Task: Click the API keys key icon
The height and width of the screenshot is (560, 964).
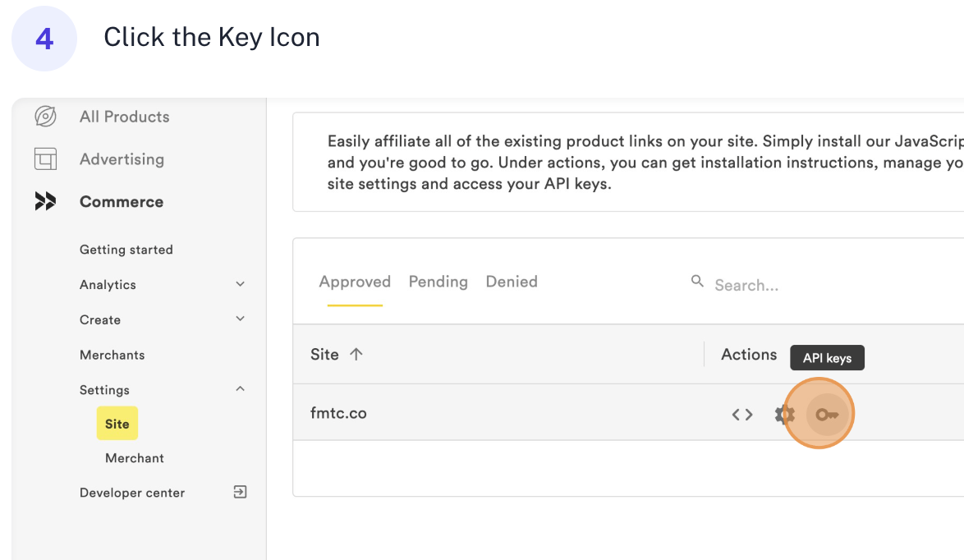Action: click(x=826, y=415)
